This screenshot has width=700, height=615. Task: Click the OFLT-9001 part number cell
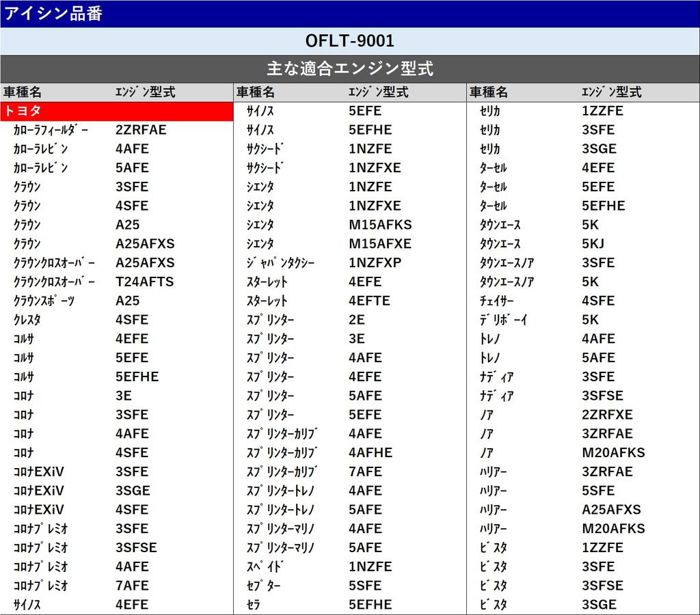tap(349, 41)
